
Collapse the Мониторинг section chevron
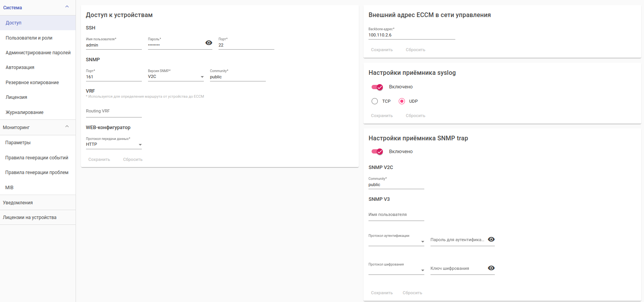tap(67, 126)
